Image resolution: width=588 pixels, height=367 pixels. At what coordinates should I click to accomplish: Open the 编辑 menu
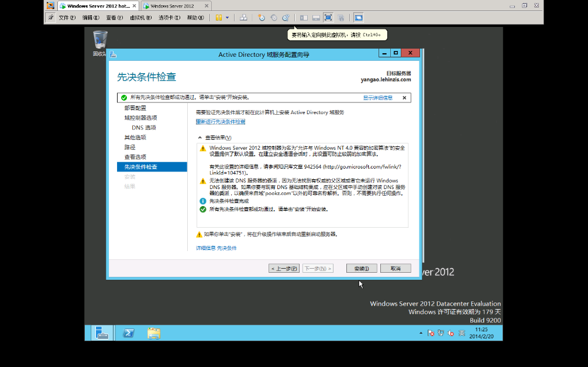pyautogui.click(x=91, y=18)
